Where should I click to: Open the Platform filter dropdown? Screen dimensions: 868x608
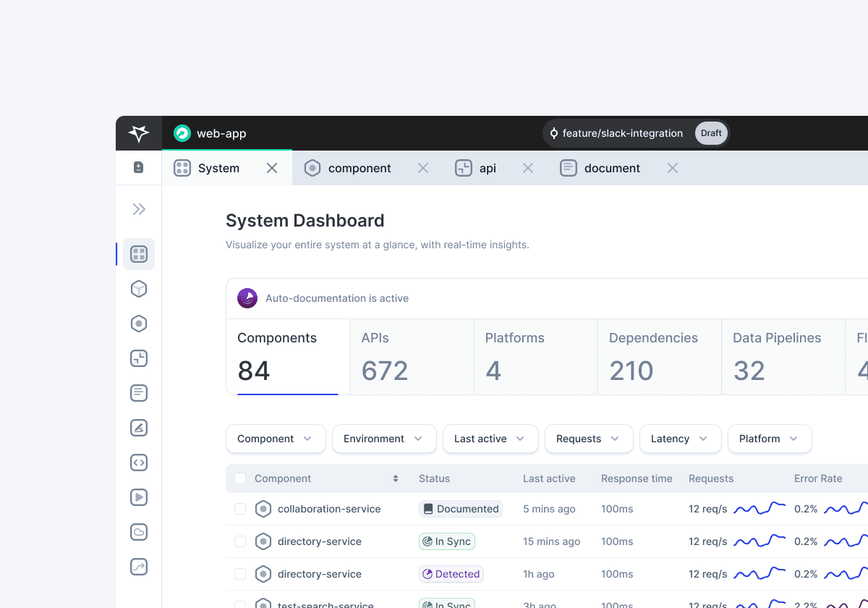[770, 439]
